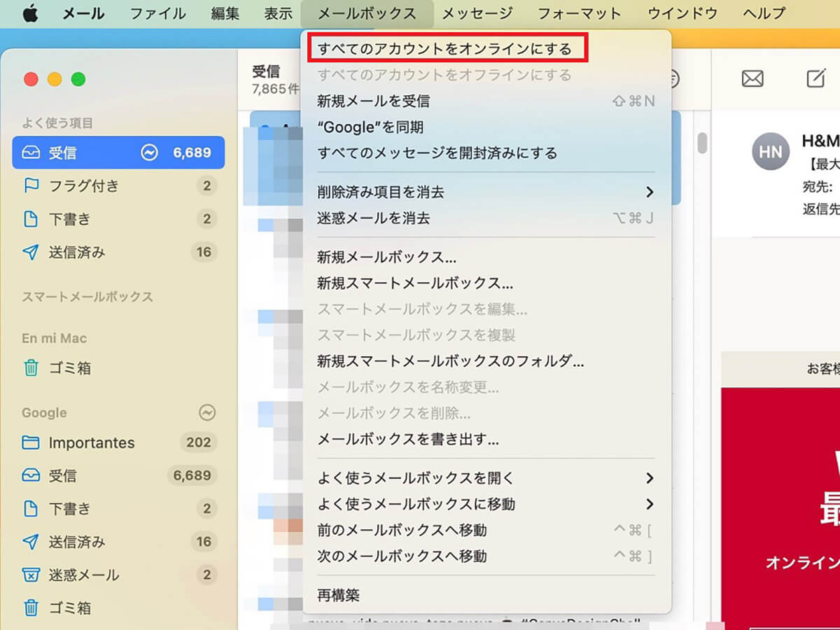Open the ヘルプ menu
Screen dimensions: 840x630
coord(764,13)
